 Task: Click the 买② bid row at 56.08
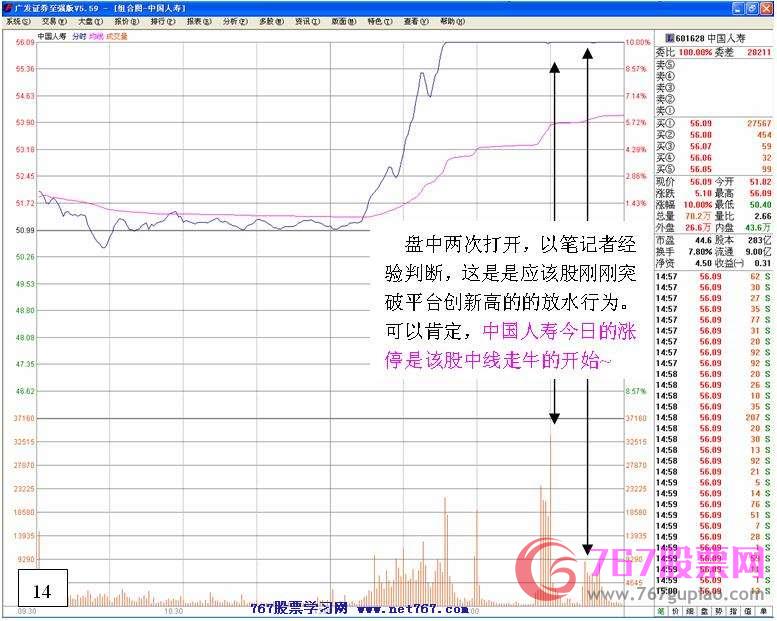click(714, 135)
